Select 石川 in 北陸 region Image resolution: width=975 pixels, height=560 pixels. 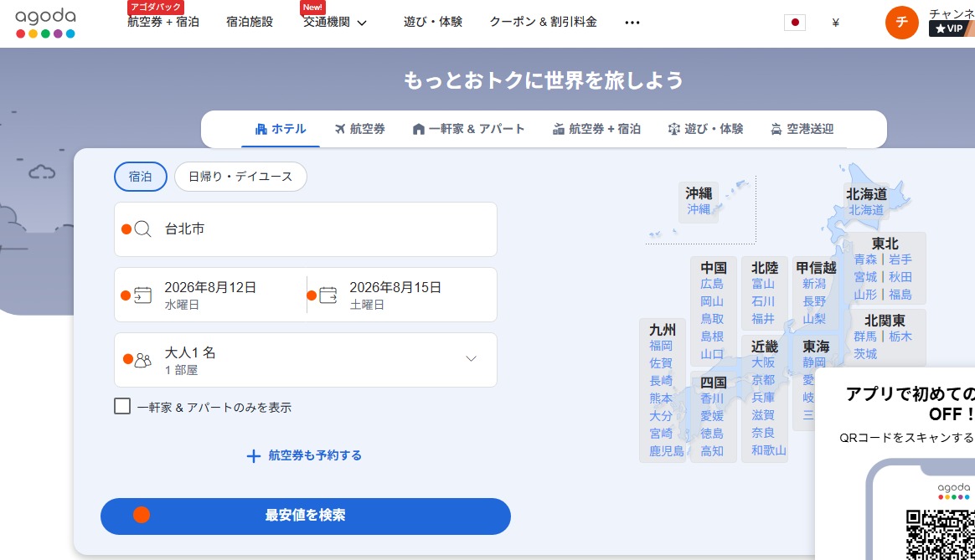click(x=763, y=301)
